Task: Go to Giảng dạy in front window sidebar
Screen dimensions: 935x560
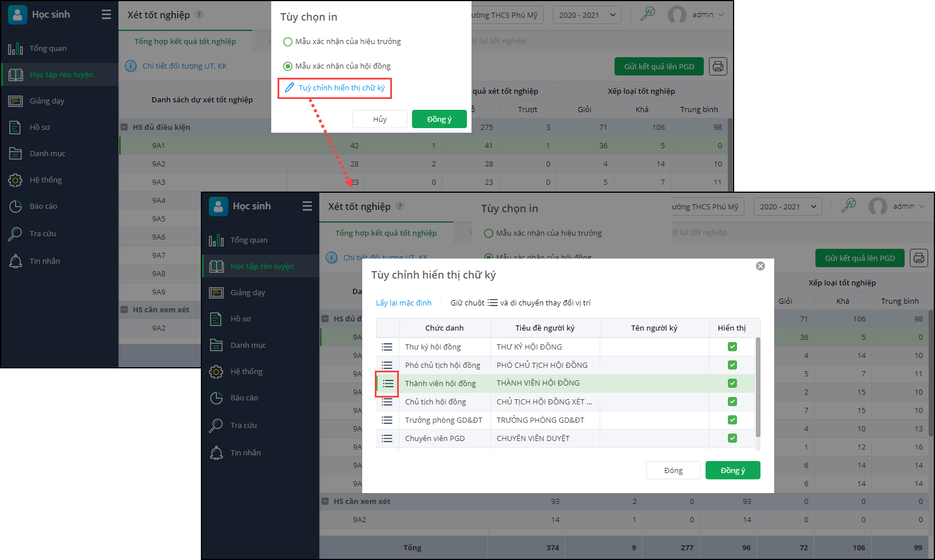Action: click(261, 292)
